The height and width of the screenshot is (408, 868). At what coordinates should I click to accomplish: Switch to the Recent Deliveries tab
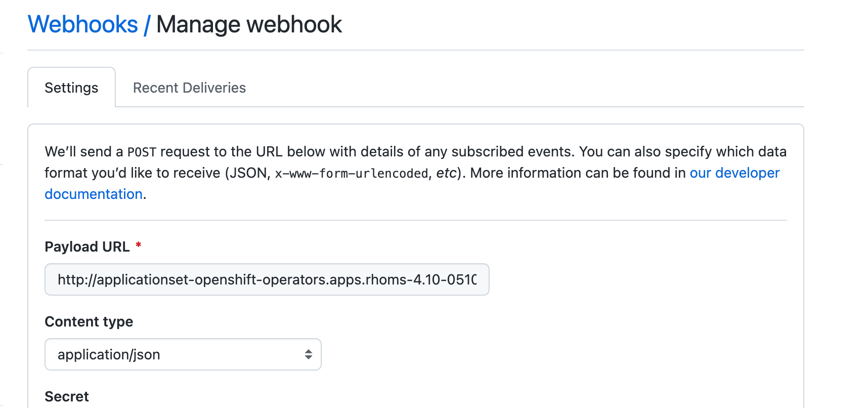click(x=189, y=87)
